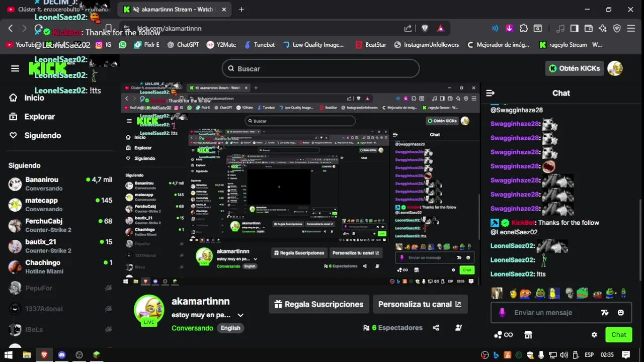Open the Kick shop storefront icon below chat

tap(528, 335)
